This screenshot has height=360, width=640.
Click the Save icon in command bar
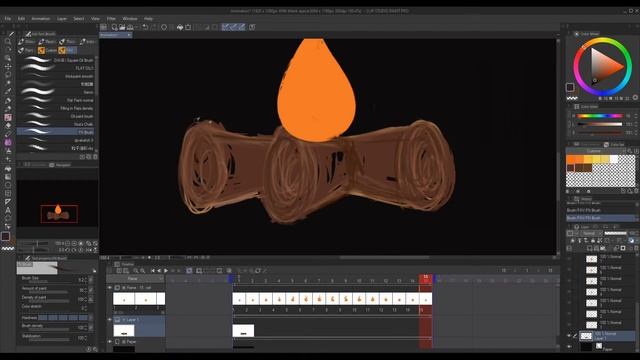[130, 27]
